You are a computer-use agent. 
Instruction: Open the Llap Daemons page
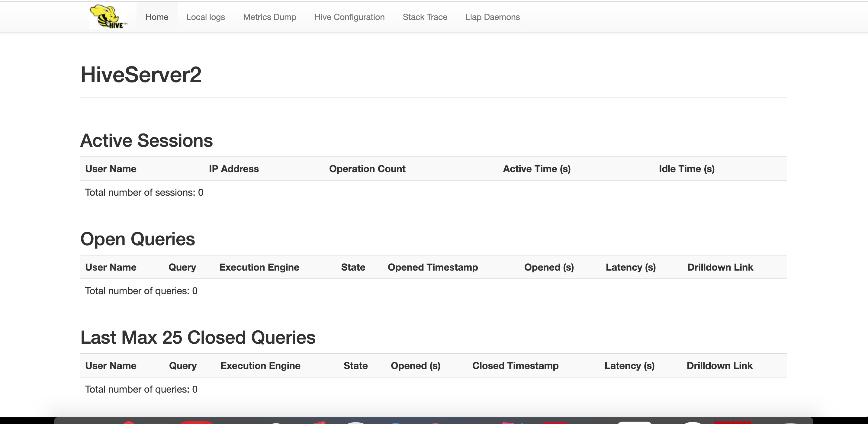[x=492, y=17]
